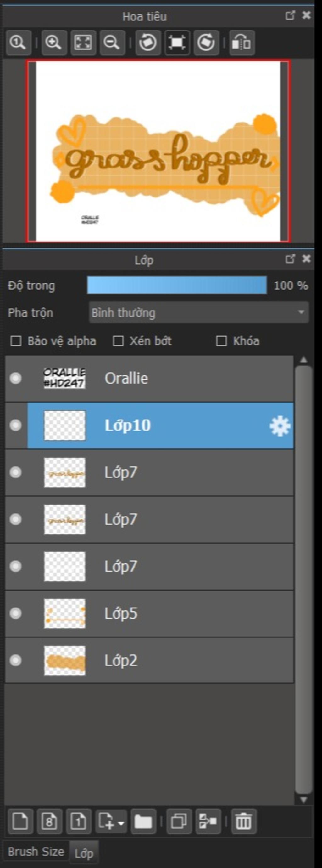Select the Lớp tab at the bottom
The image size is (322, 868).
[x=84, y=853]
